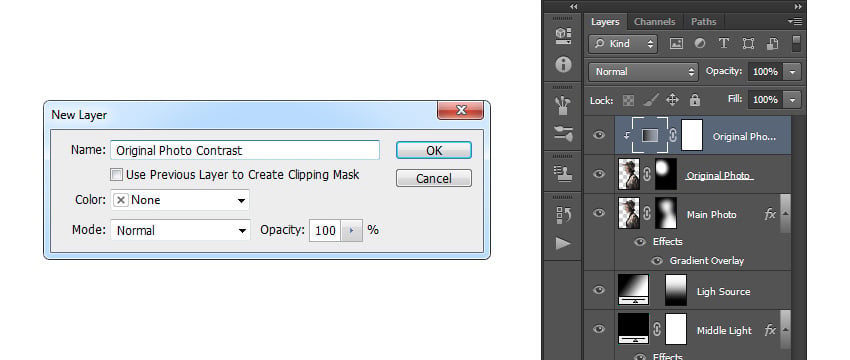
Task: Switch to the Layers tab
Action: click(x=605, y=22)
